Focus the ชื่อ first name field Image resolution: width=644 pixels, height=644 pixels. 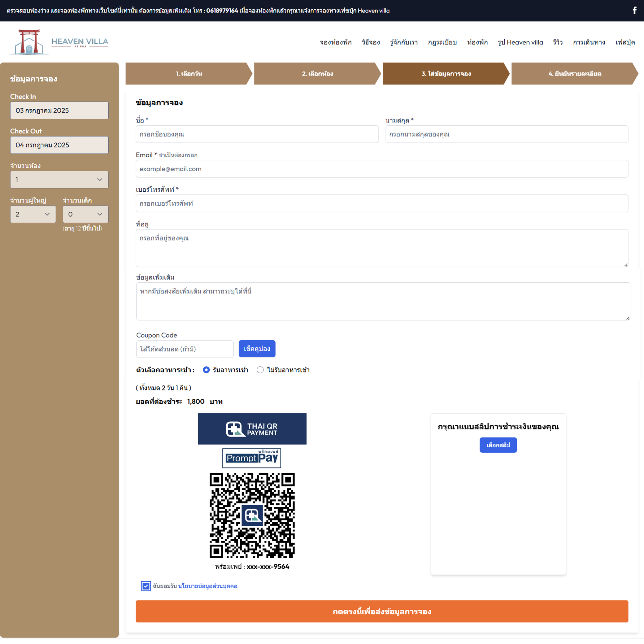pos(257,134)
